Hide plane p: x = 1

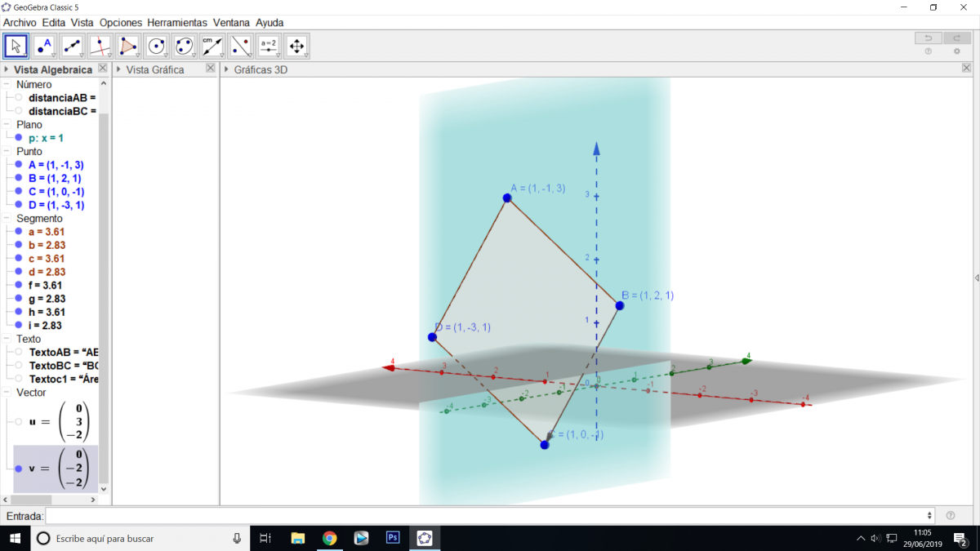click(19, 138)
